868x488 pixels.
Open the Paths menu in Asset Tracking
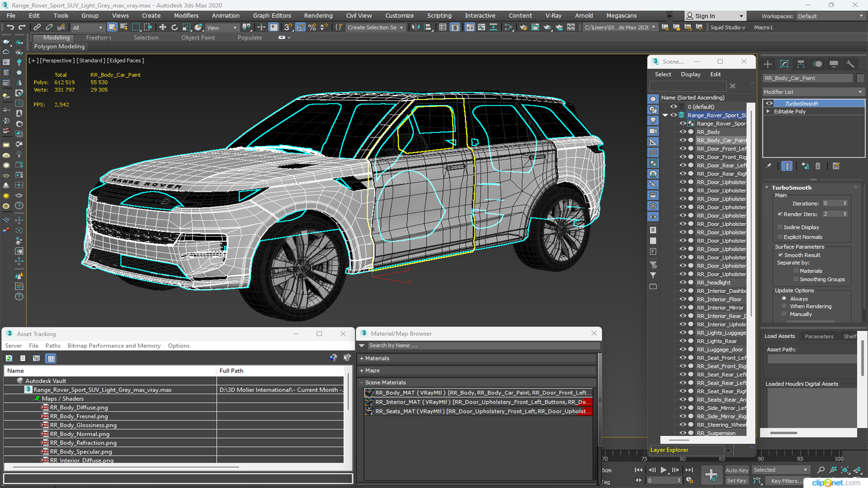tap(53, 346)
